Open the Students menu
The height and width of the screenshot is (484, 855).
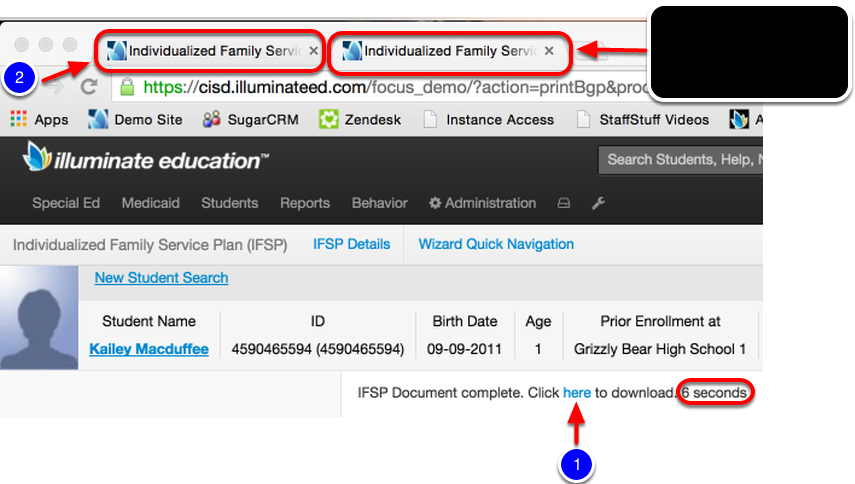[x=230, y=203]
